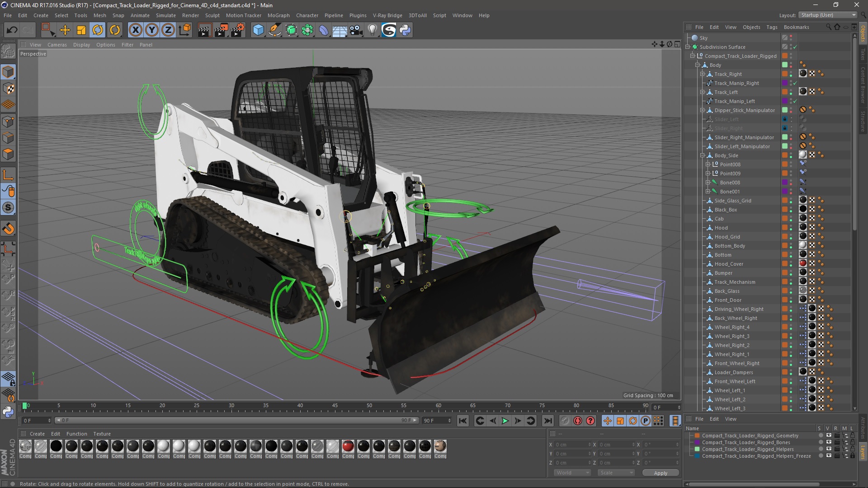Select the Rotate tool icon
Screen dimensions: 868x488
[x=98, y=30]
